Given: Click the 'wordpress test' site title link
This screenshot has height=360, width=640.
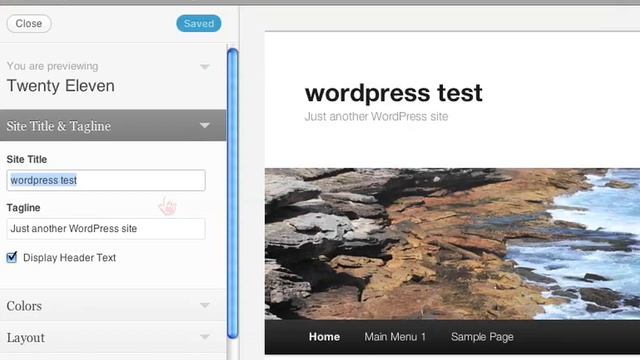Looking at the screenshot, I should [393, 93].
